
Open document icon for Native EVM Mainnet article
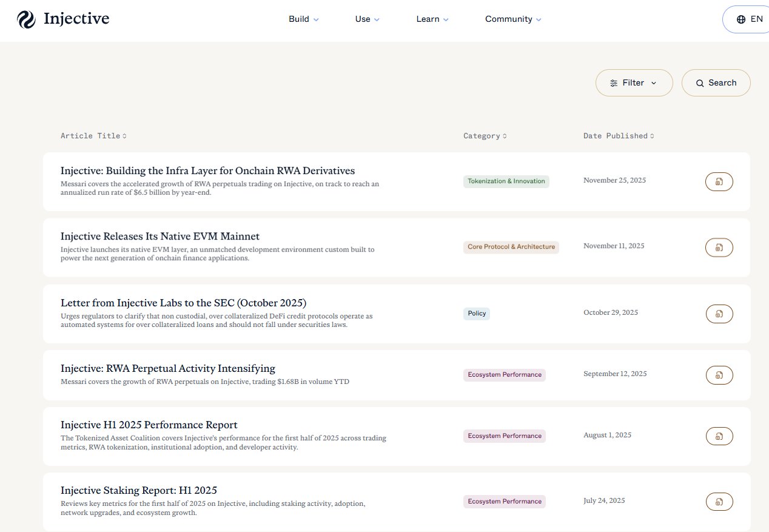click(x=719, y=247)
